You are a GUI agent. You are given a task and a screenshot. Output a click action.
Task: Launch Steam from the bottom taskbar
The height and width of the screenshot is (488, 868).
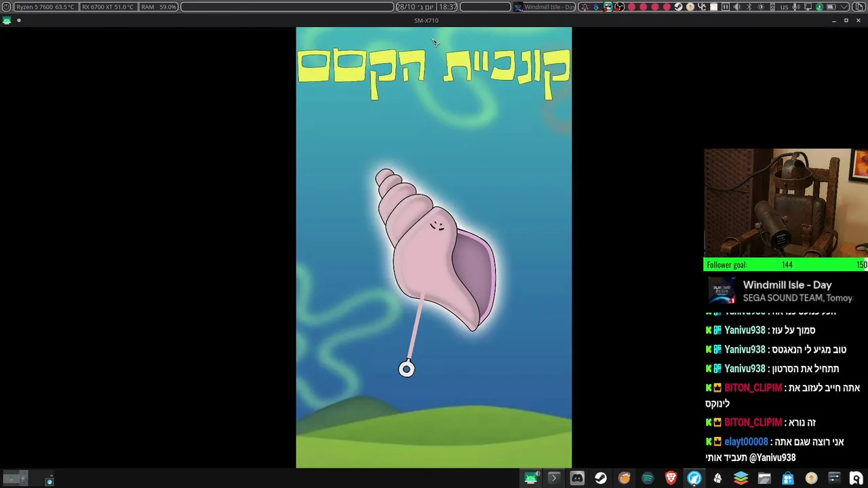pos(601,479)
